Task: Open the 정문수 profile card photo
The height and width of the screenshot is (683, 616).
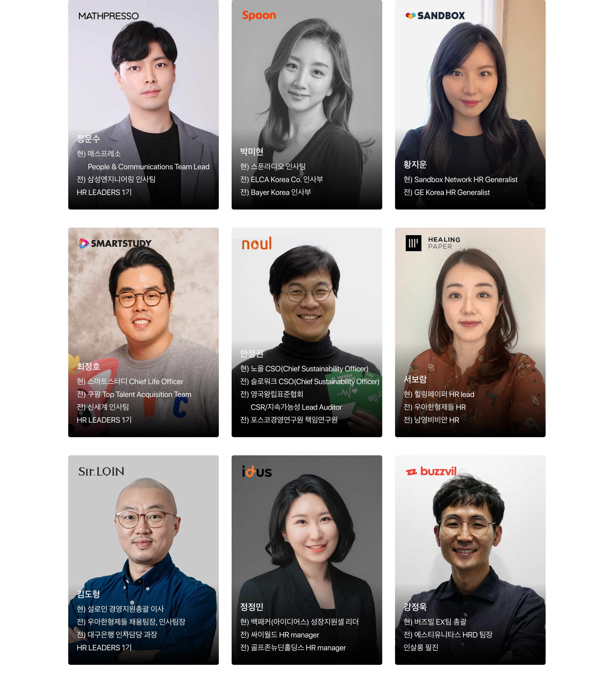Action: point(143,105)
